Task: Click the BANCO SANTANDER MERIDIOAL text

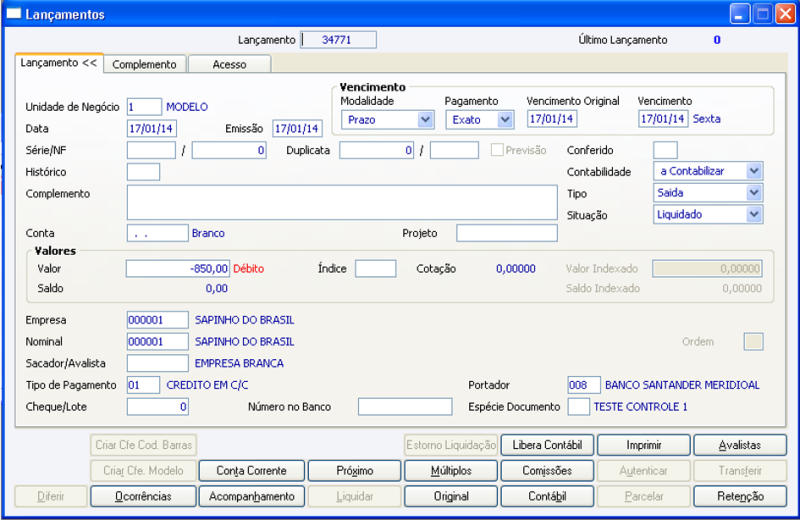Action: click(682, 385)
